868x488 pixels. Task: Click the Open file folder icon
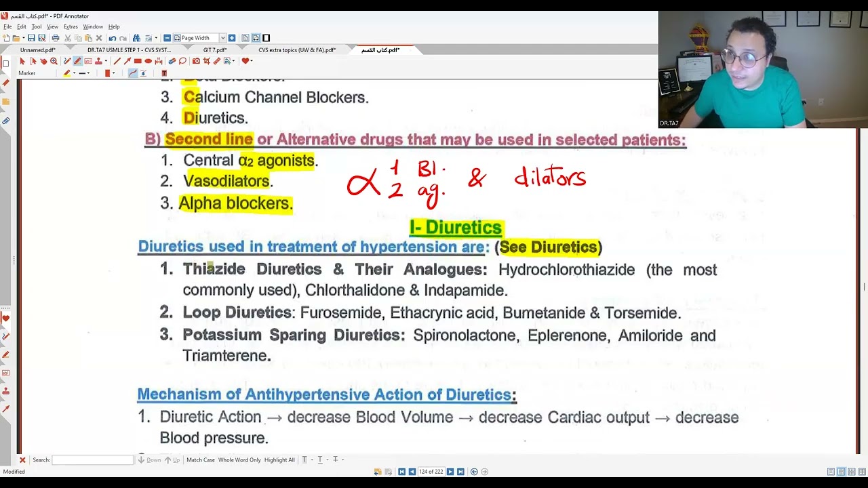[16, 38]
